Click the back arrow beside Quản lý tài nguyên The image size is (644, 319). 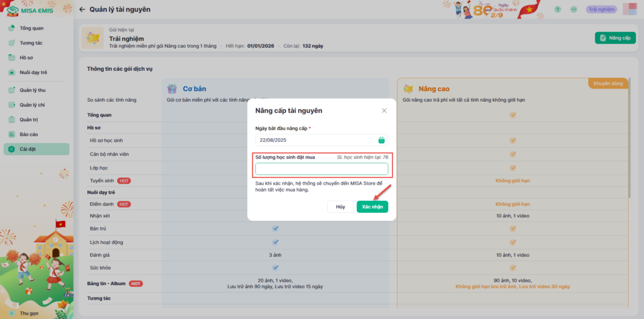82,9
